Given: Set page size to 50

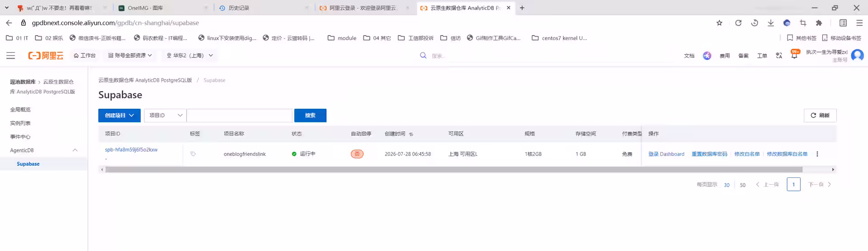Looking at the screenshot, I should pos(742,185).
